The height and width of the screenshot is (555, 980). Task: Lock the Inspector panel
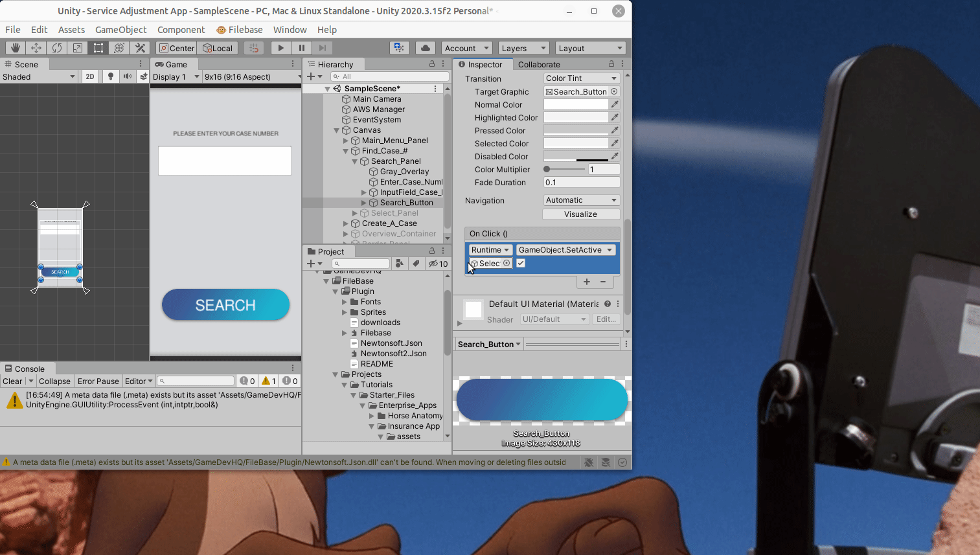(x=611, y=63)
